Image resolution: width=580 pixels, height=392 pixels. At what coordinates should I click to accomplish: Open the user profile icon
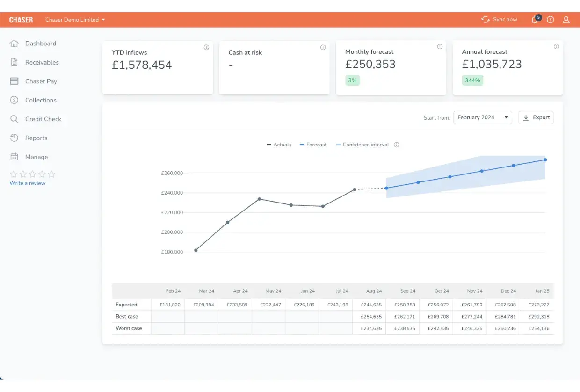566,20
